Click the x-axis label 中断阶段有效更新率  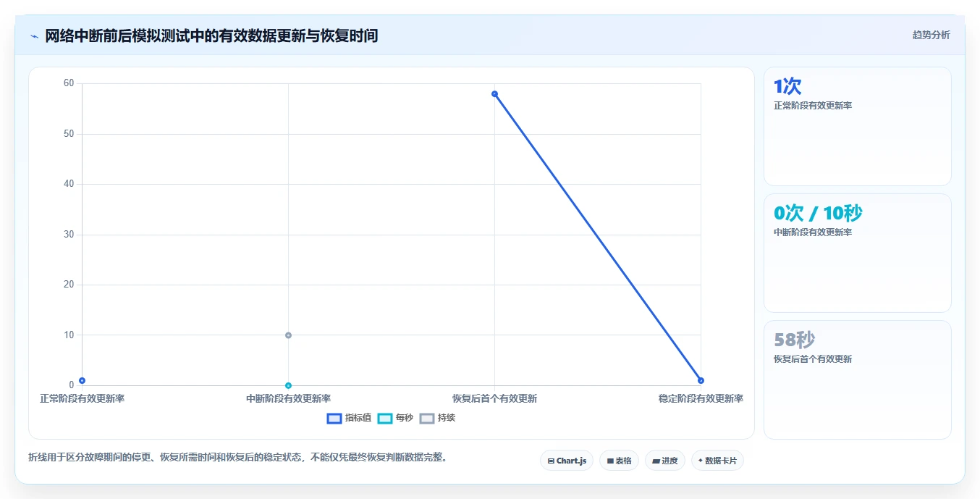(288, 398)
